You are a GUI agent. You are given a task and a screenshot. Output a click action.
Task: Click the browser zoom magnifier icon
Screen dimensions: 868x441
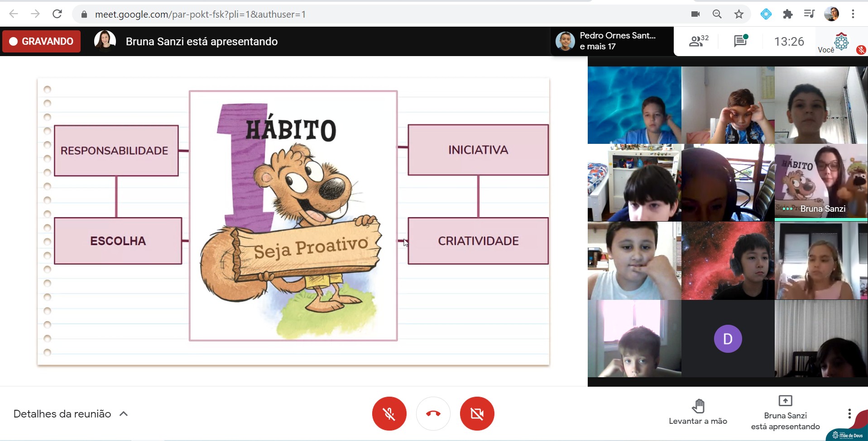click(717, 14)
